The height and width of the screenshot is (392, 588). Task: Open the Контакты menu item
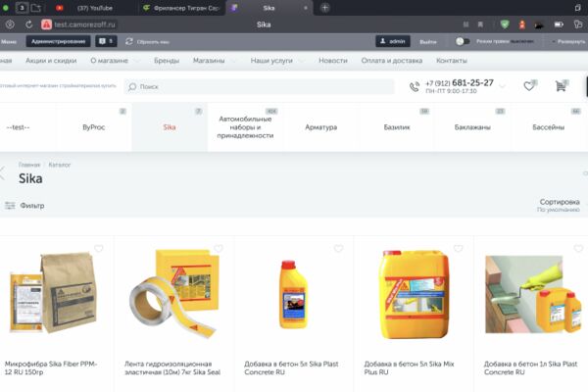(x=452, y=61)
